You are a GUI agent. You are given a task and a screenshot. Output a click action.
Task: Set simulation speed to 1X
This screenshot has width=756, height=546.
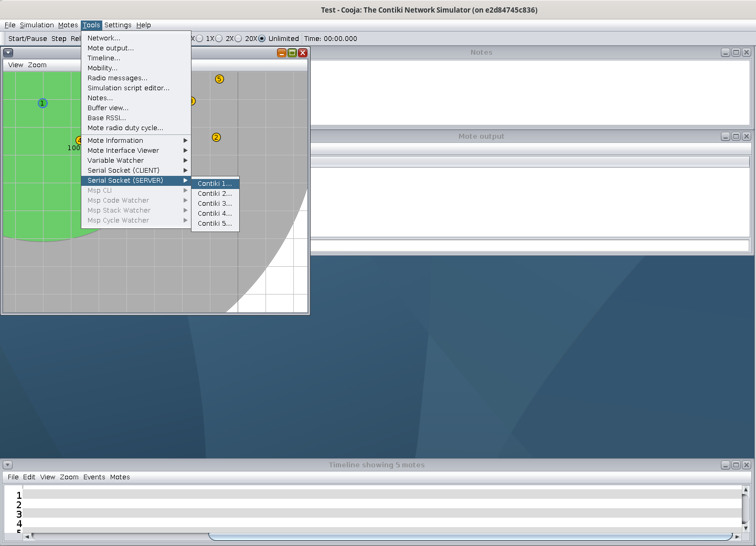[x=206, y=39]
